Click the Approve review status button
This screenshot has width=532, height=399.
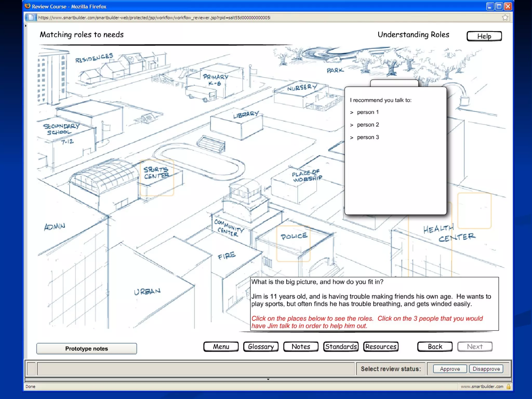coord(450,369)
